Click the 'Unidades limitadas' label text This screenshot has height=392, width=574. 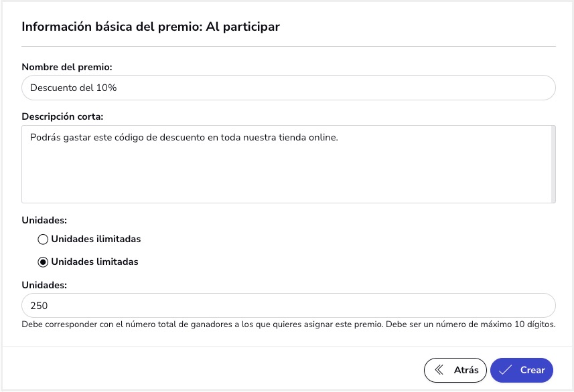(x=95, y=262)
